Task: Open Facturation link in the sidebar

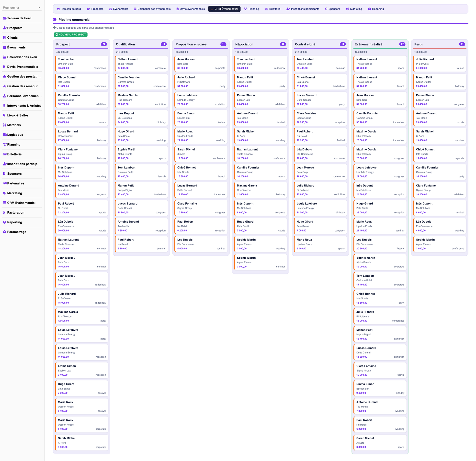Action: (22, 212)
